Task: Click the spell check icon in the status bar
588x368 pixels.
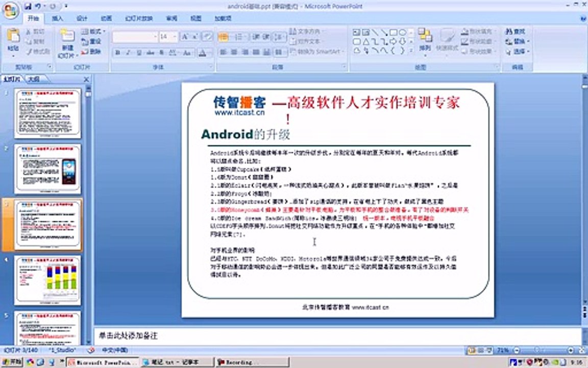Action: tap(90, 350)
